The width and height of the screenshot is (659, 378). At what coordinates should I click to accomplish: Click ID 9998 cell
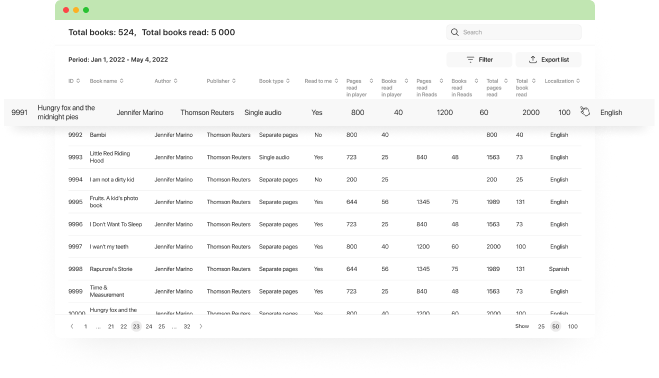point(75,269)
